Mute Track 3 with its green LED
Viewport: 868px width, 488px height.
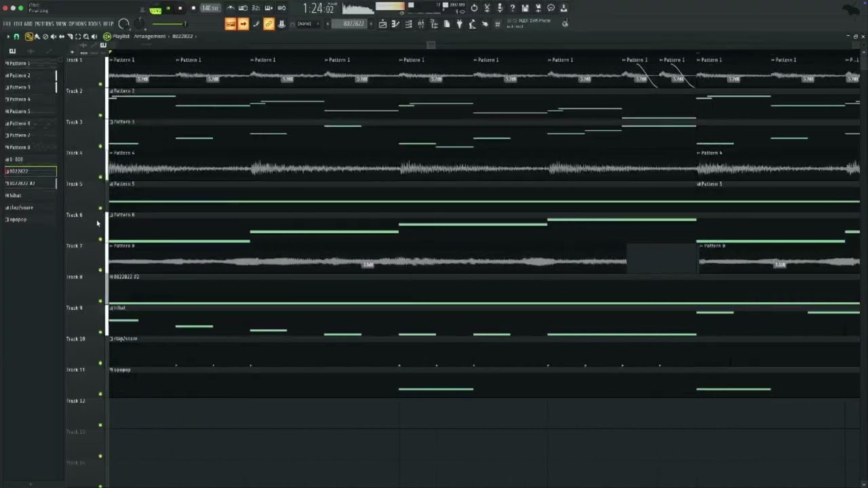tap(100, 146)
